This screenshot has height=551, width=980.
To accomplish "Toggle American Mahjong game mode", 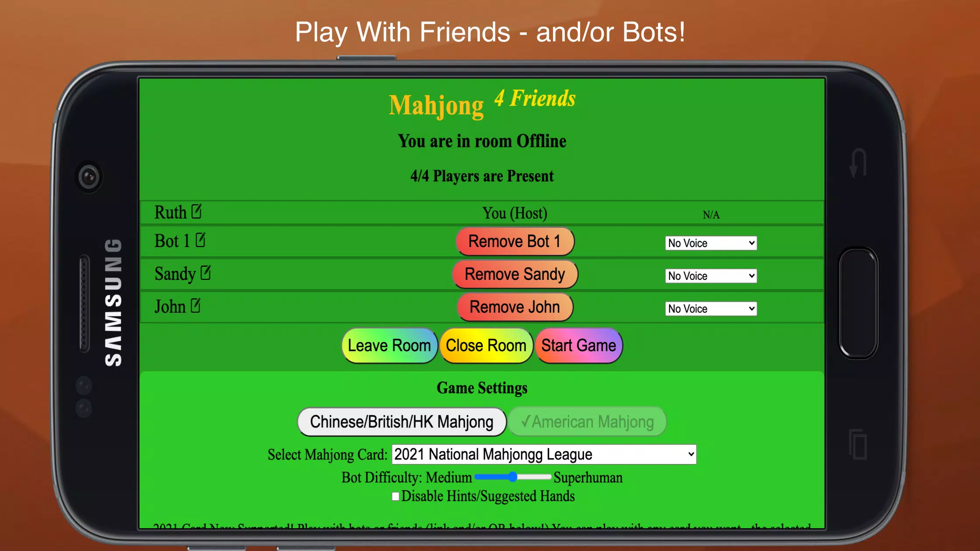I will click(x=586, y=422).
